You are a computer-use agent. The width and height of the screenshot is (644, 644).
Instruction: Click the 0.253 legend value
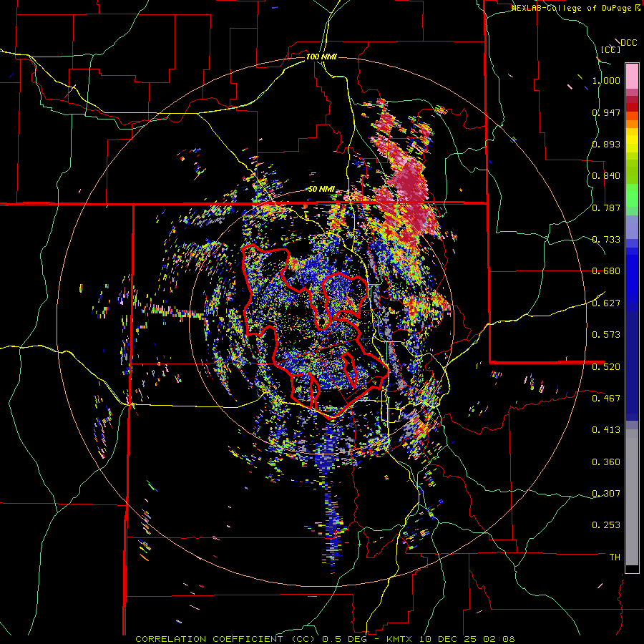pos(606,525)
